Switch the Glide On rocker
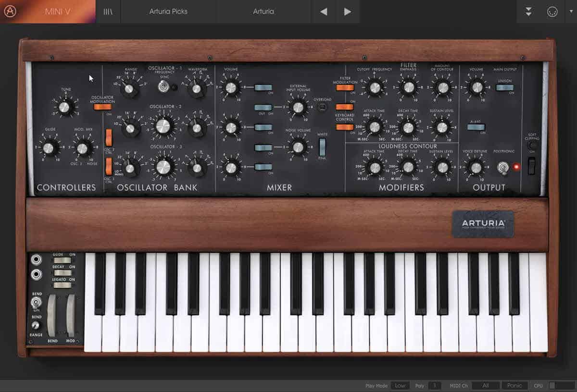This screenshot has height=392, width=577. pos(63,260)
